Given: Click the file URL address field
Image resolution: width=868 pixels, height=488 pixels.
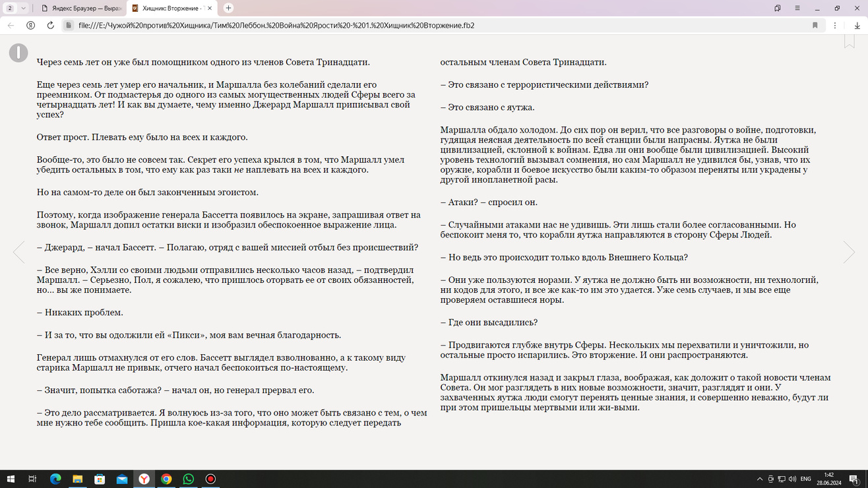Looking at the screenshot, I should click(435, 25).
